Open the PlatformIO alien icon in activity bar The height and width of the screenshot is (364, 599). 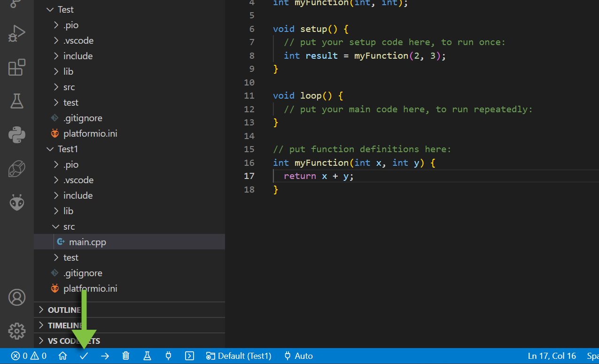pyautogui.click(x=16, y=202)
